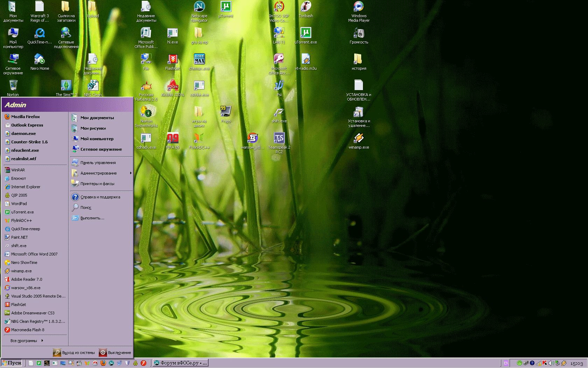Select the Windows Media Player desktop icon
Image resolution: width=588 pixels, height=368 pixels.
[x=359, y=7]
